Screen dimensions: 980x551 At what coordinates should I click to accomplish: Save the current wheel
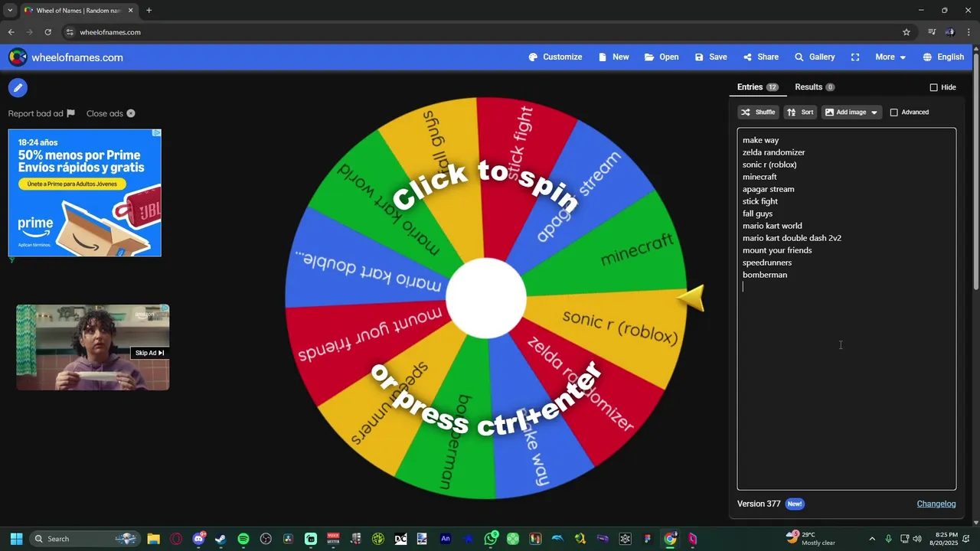[711, 57]
